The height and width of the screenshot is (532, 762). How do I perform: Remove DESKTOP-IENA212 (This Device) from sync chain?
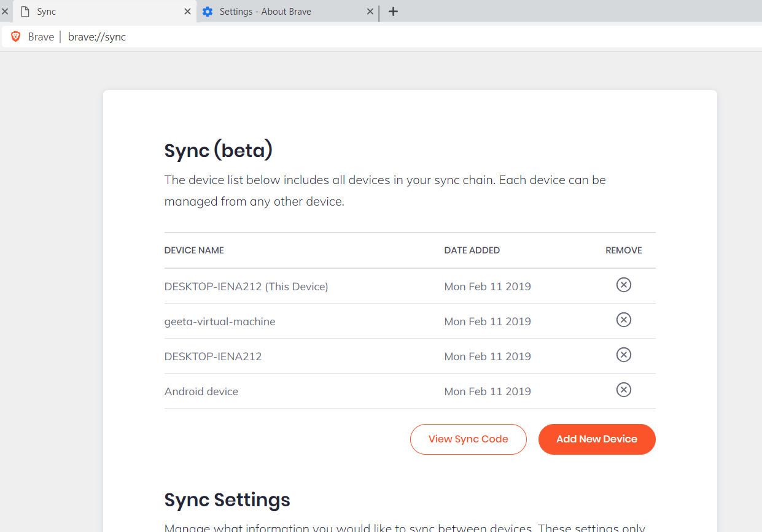[x=623, y=285]
